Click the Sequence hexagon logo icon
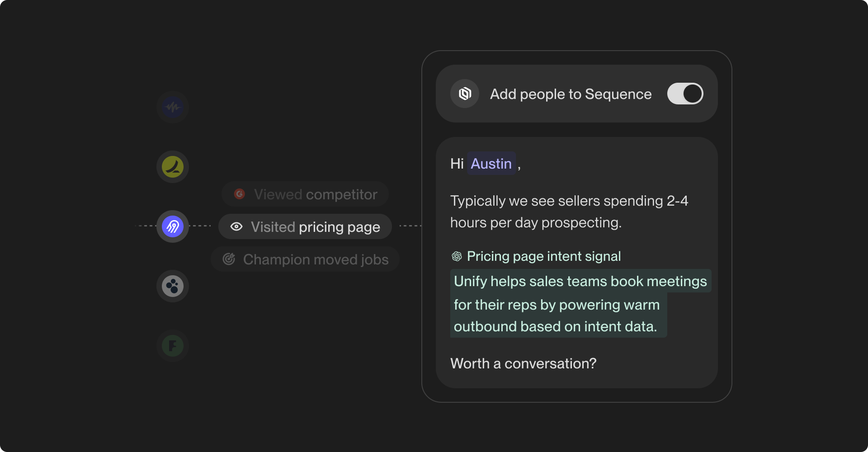 pos(465,94)
